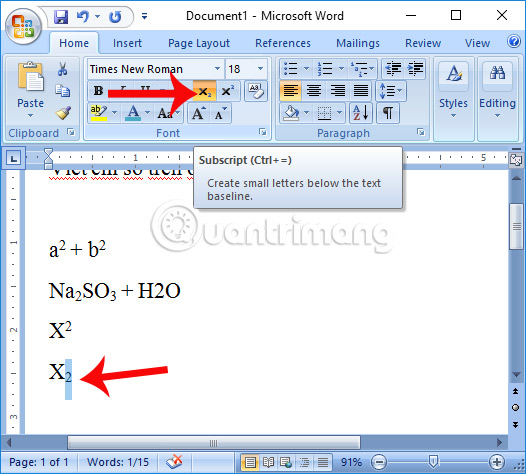Screen dimensions: 526x474
Task: Open the Times New Roman font dropdown
Action: pyautogui.click(x=217, y=69)
